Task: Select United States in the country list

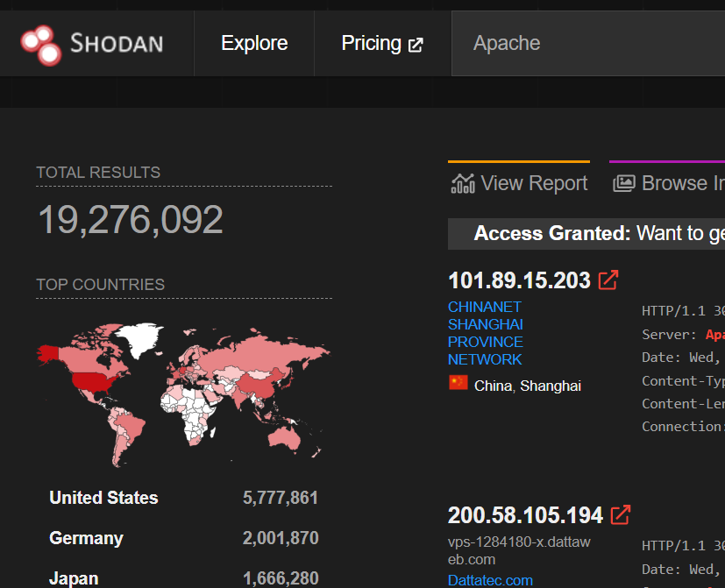Action: (x=103, y=498)
